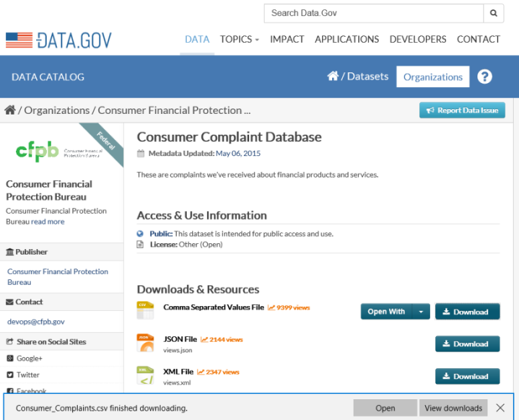
Task: Click the XML file icon
Action: pos(145,375)
